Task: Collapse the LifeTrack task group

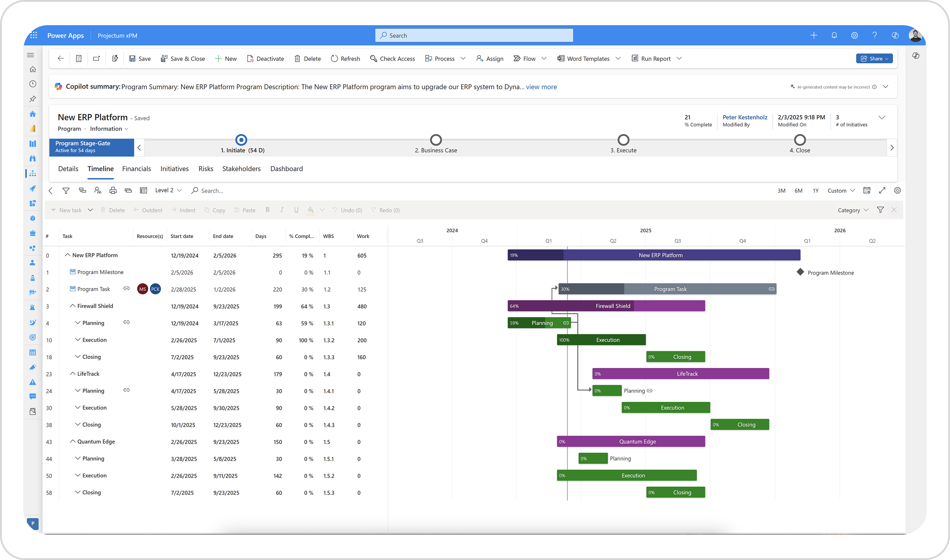Action: (x=73, y=373)
